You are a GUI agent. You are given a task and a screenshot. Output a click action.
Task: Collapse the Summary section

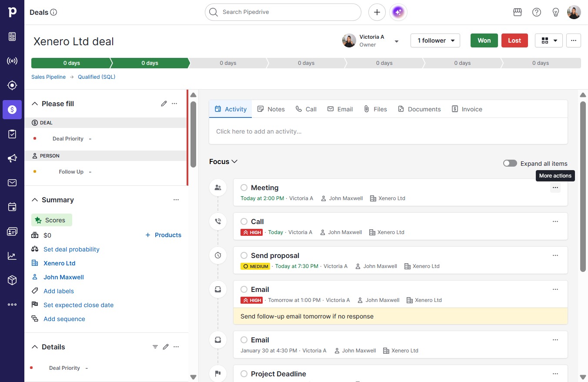tap(35, 200)
